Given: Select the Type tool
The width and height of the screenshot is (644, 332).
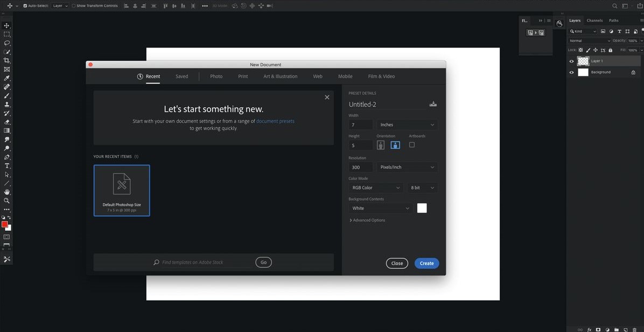Looking at the screenshot, I should (6, 165).
